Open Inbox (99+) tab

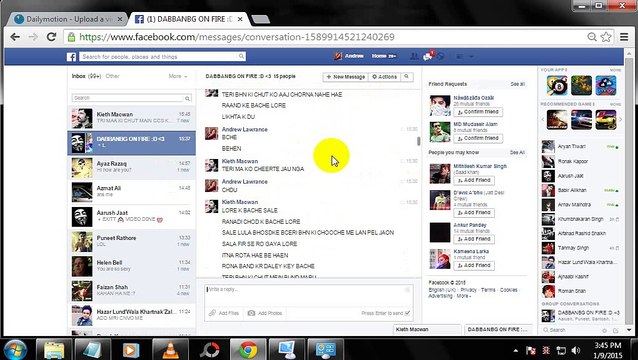click(x=86, y=76)
